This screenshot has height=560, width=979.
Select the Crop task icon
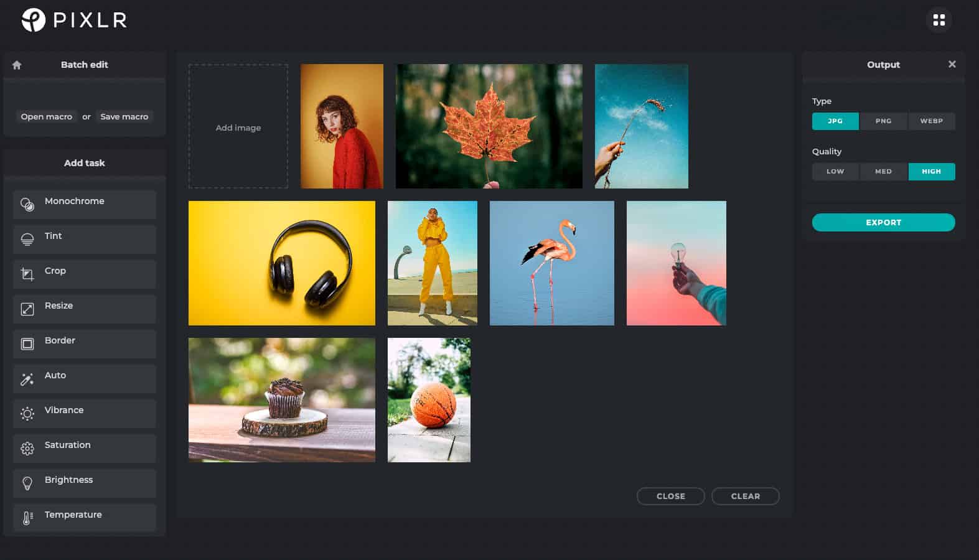point(27,274)
